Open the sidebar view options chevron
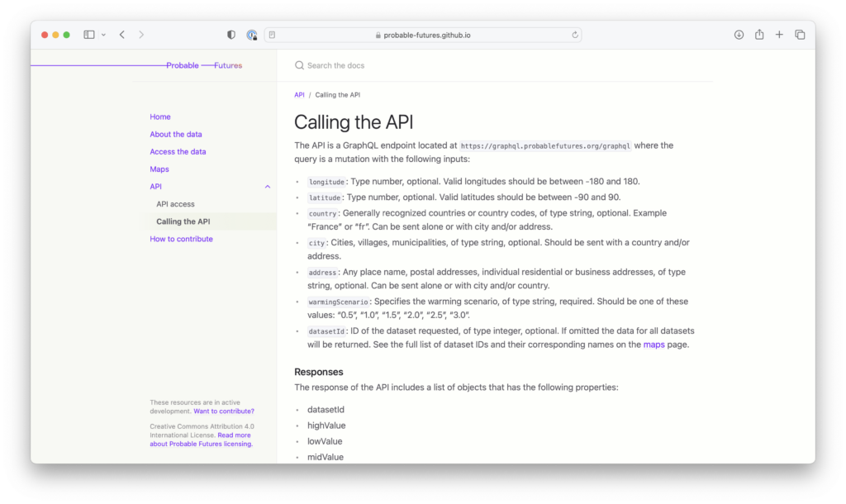846x504 pixels. tap(102, 34)
